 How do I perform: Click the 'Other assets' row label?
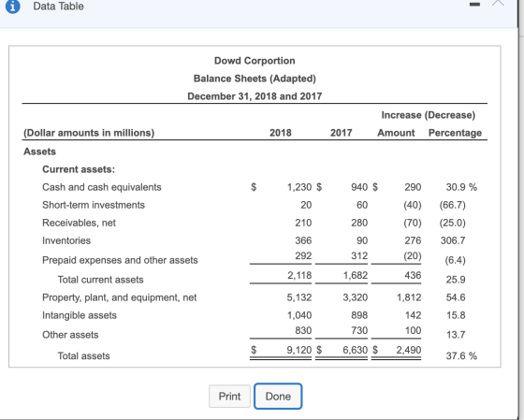point(70,335)
